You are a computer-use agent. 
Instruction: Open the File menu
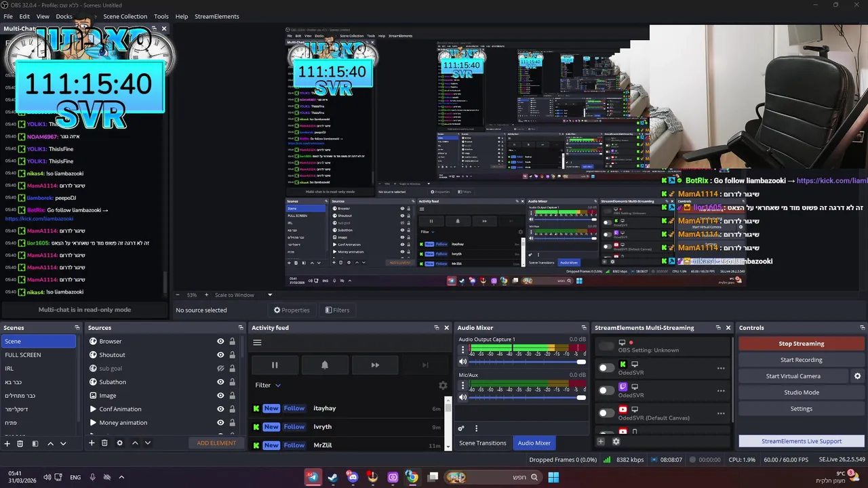click(8, 16)
